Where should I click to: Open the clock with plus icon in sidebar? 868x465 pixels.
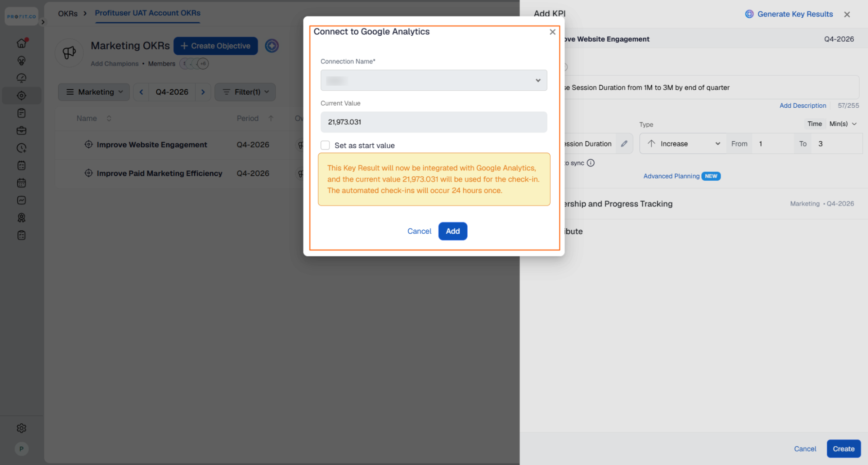(22, 148)
